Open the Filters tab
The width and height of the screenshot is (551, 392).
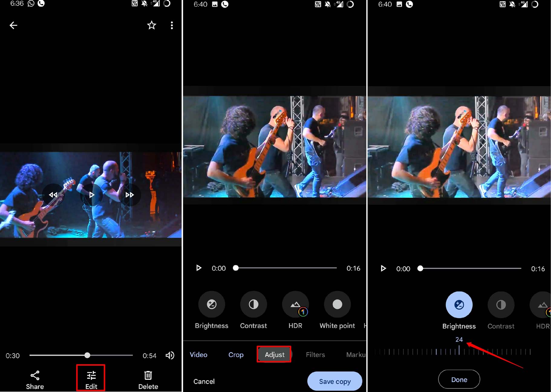coord(315,354)
